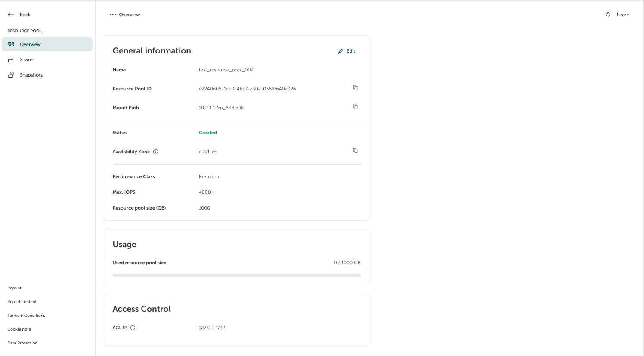Click the Learn lightbulb icon
The width and height of the screenshot is (644, 356).
[608, 15]
